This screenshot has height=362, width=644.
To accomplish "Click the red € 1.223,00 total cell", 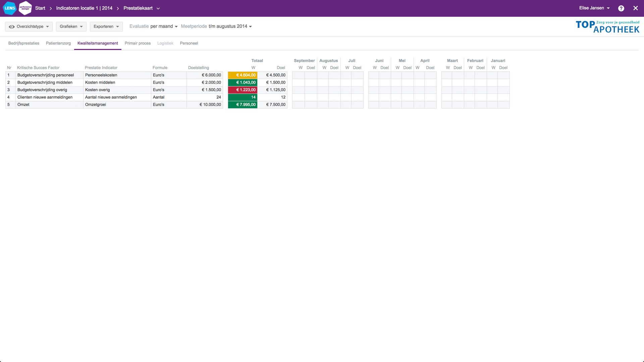I will 243,90.
